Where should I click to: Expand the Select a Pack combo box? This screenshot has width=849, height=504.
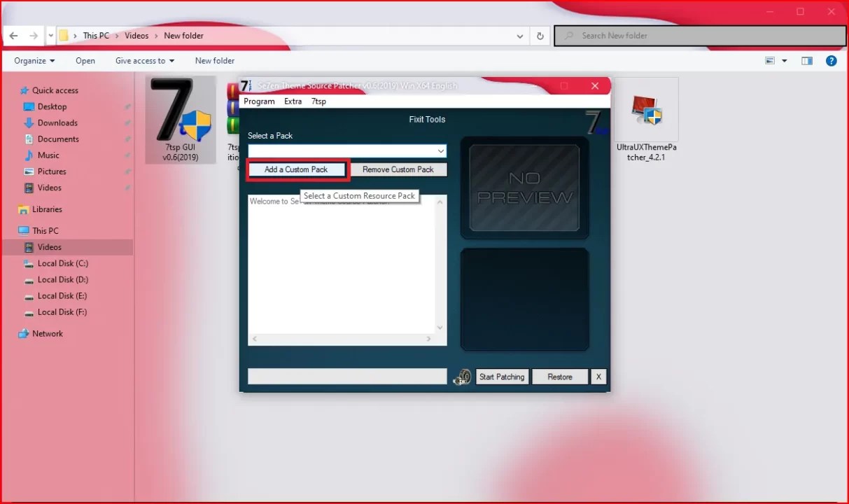pyautogui.click(x=440, y=151)
